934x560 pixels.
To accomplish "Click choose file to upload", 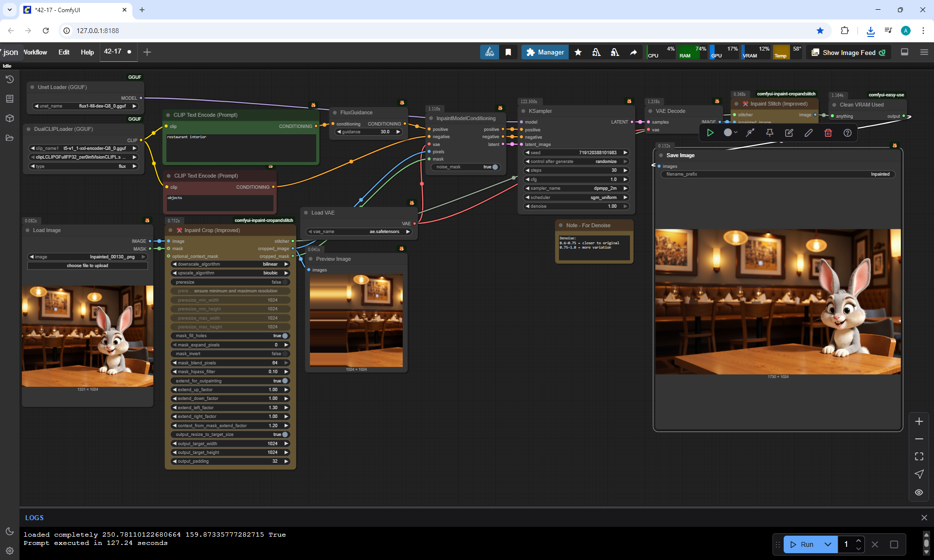I will click(x=88, y=266).
